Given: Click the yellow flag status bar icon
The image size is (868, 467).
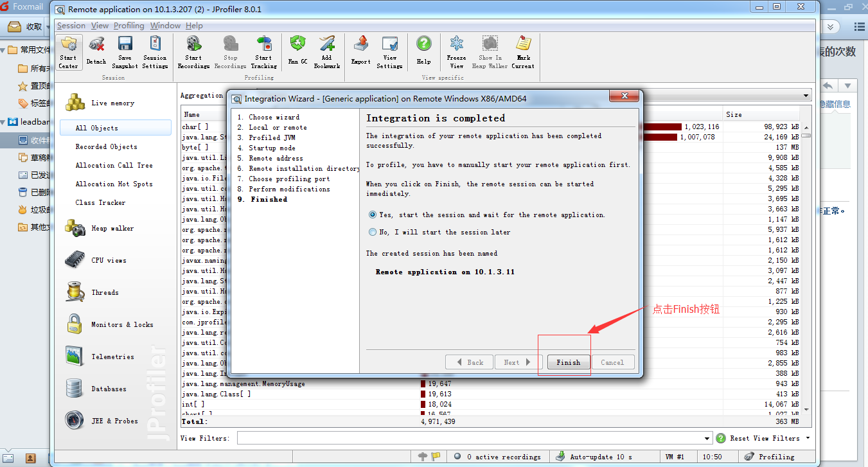Looking at the screenshot, I should [x=436, y=457].
